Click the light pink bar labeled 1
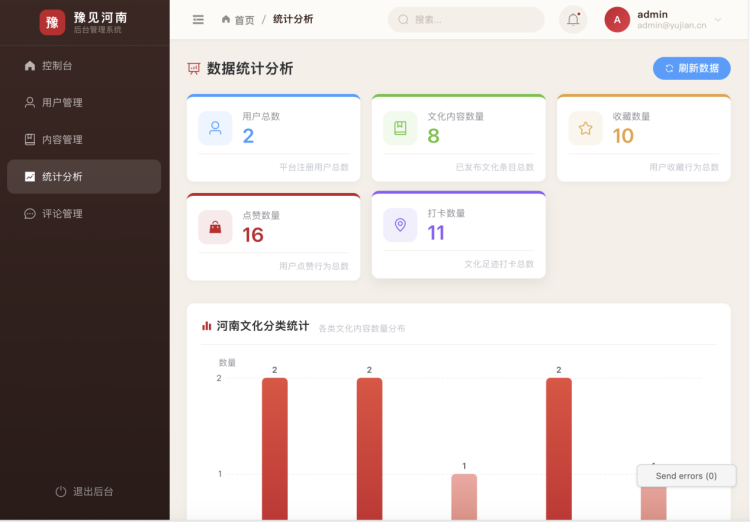This screenshot has width=750, height=522. (x=464, y=497)
